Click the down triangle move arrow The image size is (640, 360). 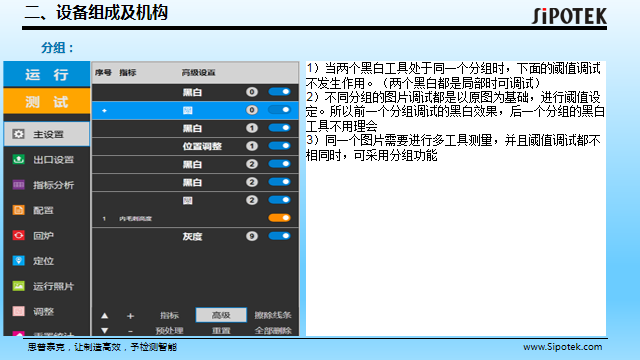tap(104, 331)
